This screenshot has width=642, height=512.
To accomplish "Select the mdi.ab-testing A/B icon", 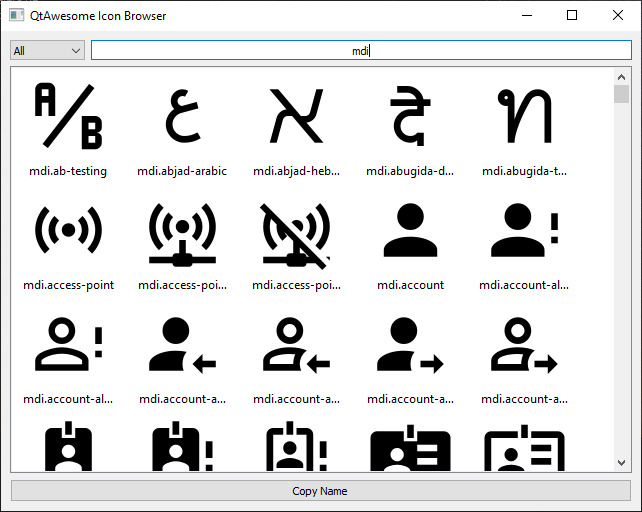I will point(68,116).
